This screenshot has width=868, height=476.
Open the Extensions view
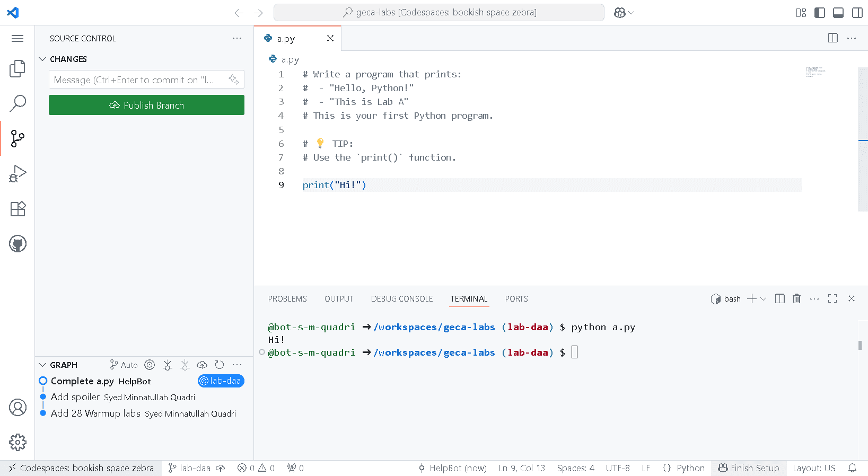[17, 208]
